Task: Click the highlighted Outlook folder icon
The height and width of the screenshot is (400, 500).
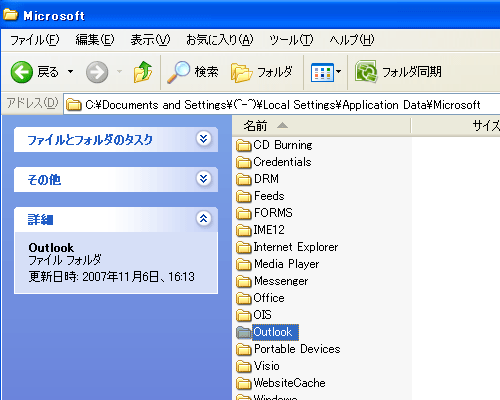Action: tap(244, 332)
